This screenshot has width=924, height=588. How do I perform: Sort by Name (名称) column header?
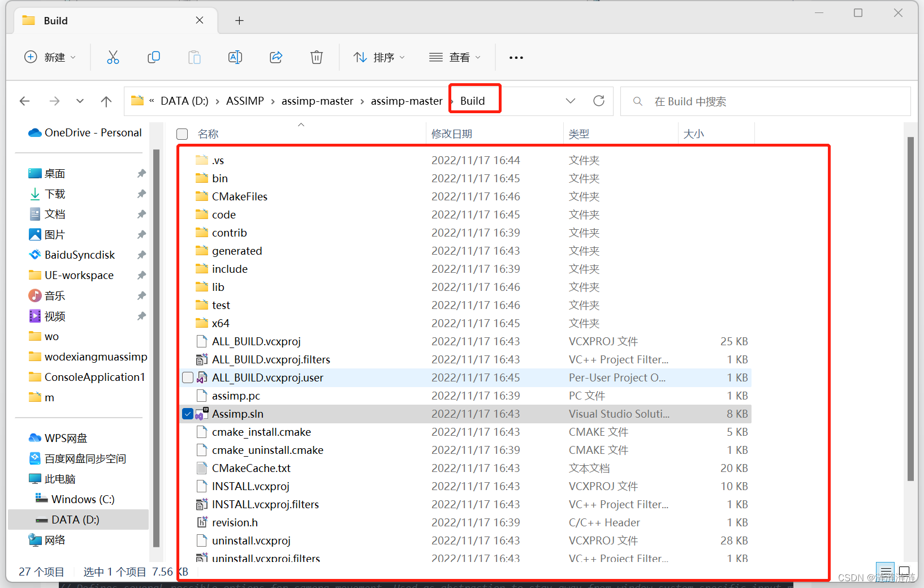pos(208,134)
